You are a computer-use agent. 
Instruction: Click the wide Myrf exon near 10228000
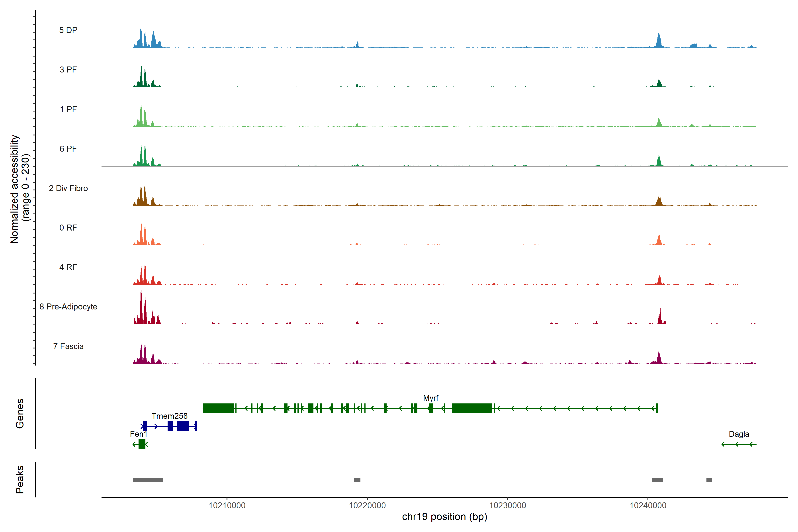pyautogui.click(x=472, y=408)
